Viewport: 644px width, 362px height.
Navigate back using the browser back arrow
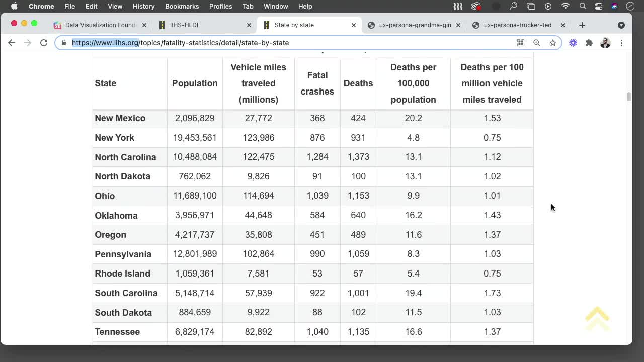point(12,43)
